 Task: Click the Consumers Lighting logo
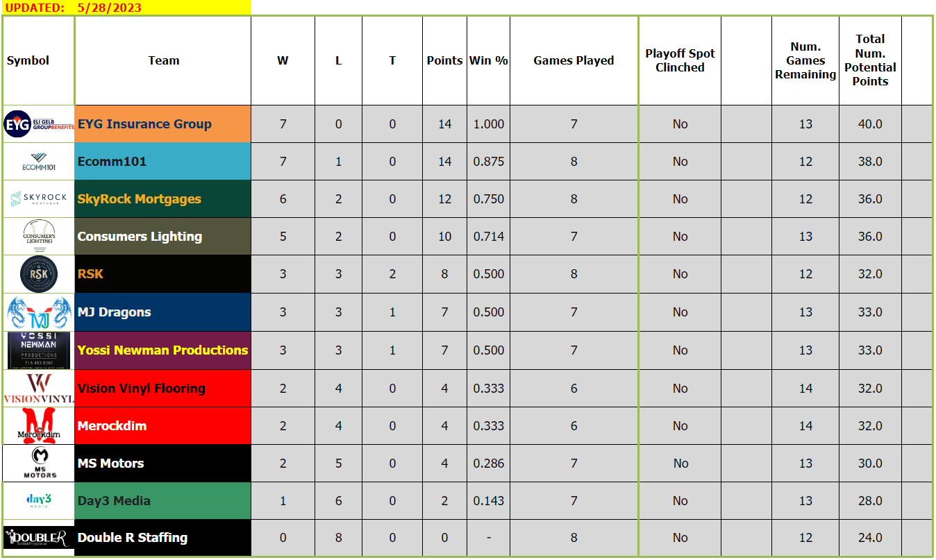click(39, 237)
